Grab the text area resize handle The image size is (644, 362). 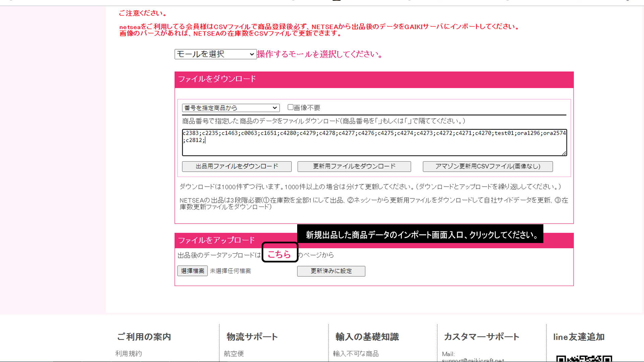point(564,153)
